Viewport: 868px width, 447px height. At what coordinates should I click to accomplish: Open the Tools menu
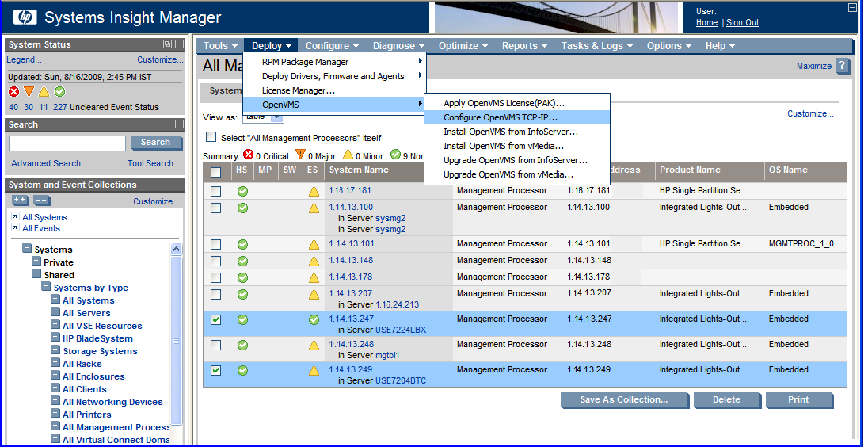[220, 46]
